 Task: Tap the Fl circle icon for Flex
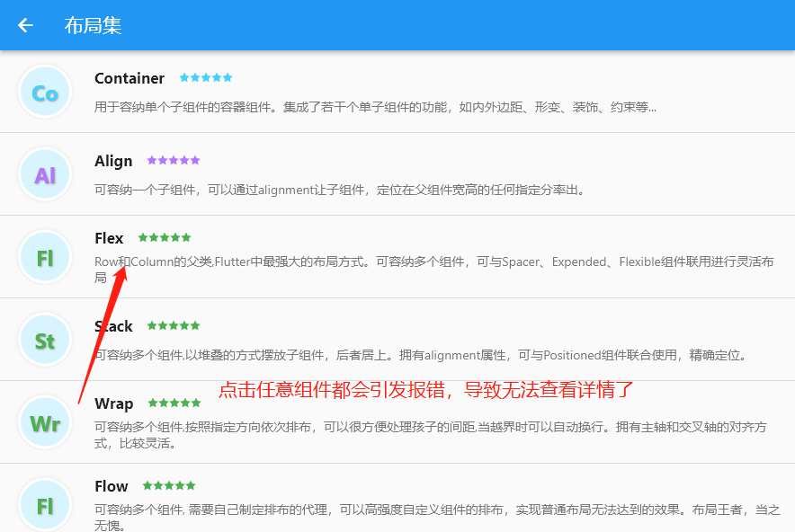coord(45,257)
